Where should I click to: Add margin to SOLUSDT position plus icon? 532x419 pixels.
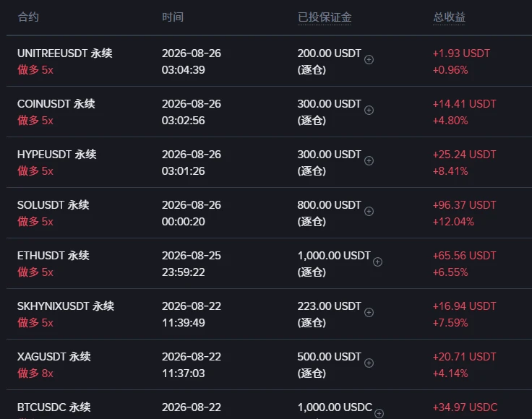[369, 211]
